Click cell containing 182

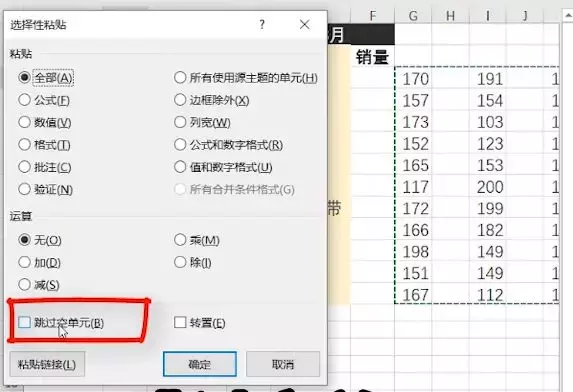[487, 229]
